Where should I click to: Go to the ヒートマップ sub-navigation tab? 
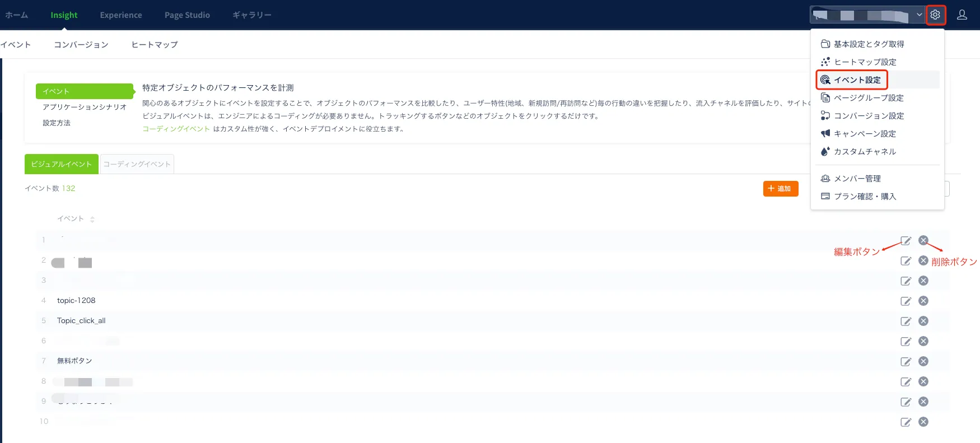155,45
